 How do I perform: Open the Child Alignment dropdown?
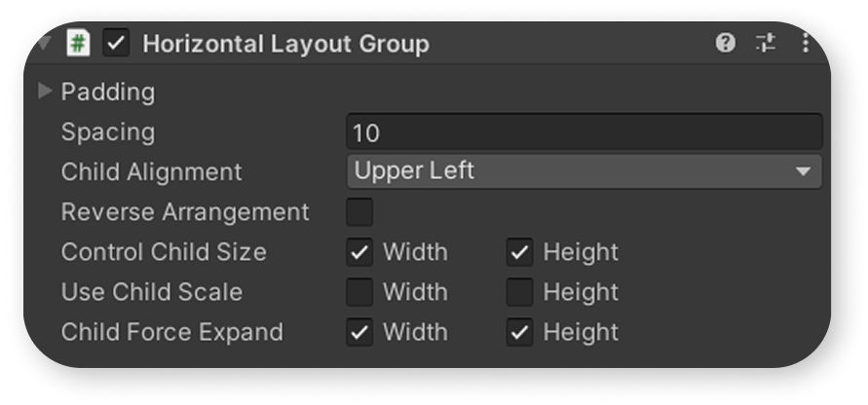click(x=584, y=171)
